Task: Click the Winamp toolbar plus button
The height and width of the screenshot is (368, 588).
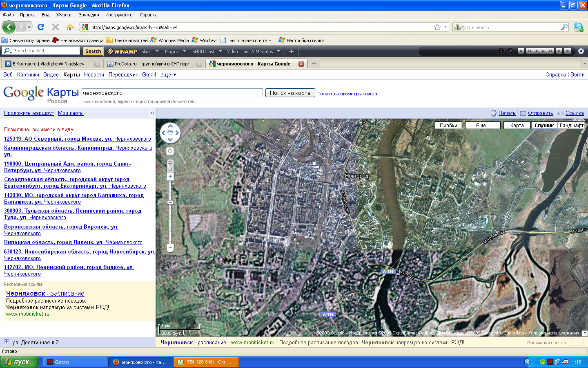Action: pos(291,51)
